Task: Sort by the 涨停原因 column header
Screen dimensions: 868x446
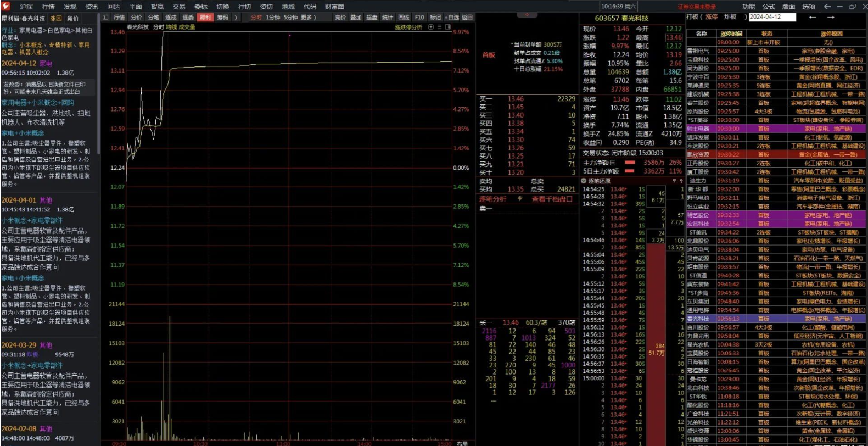Action: pyautogui.click(x=831, y=34)
